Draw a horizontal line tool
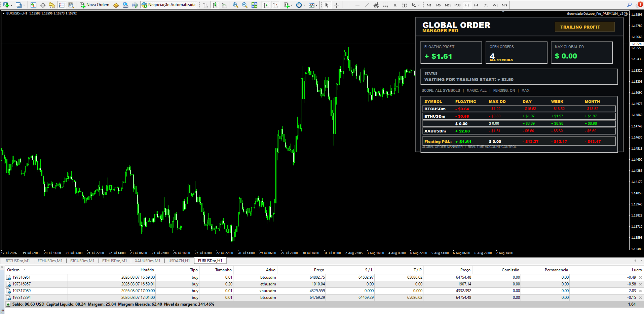This screenshot has height=314, width=644. click(357, 5)
